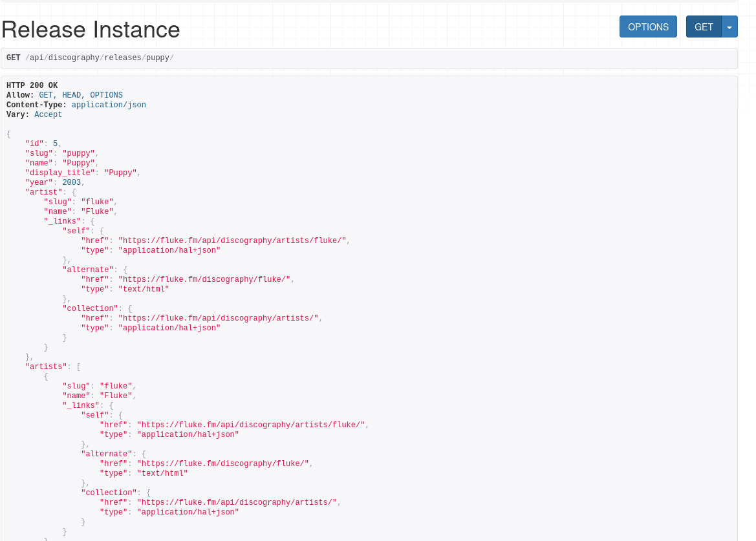Screen dimensions: 756x541
Task: Click the "slug": "puppy" line
Action: coord(61,153)
